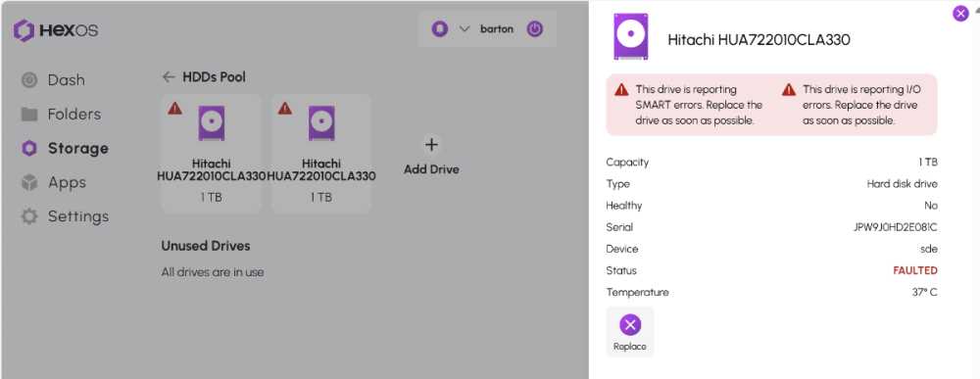Select the first Hitachi drive card

(x=212, y=154)
